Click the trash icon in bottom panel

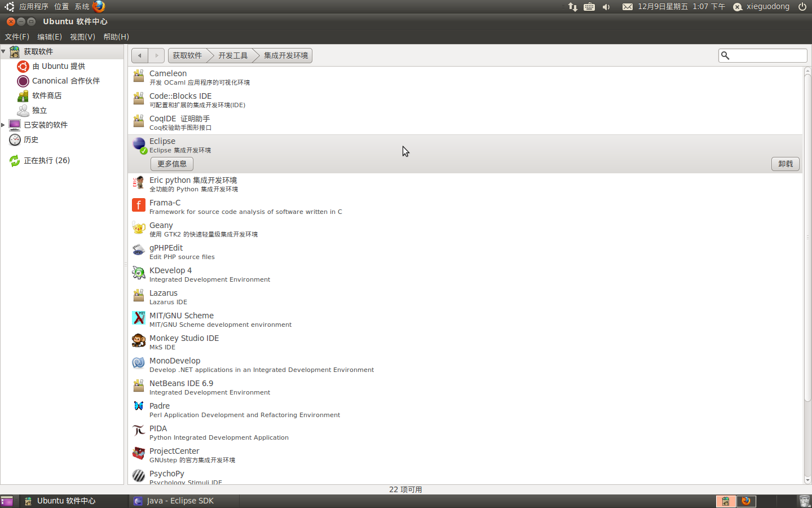pyautogui.click(x=805, y=501)
